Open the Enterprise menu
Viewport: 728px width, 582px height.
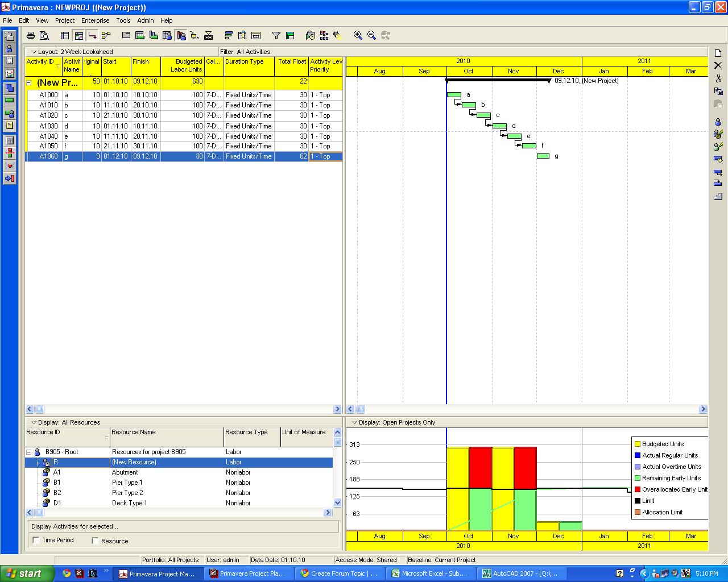(x=96, y=20)
